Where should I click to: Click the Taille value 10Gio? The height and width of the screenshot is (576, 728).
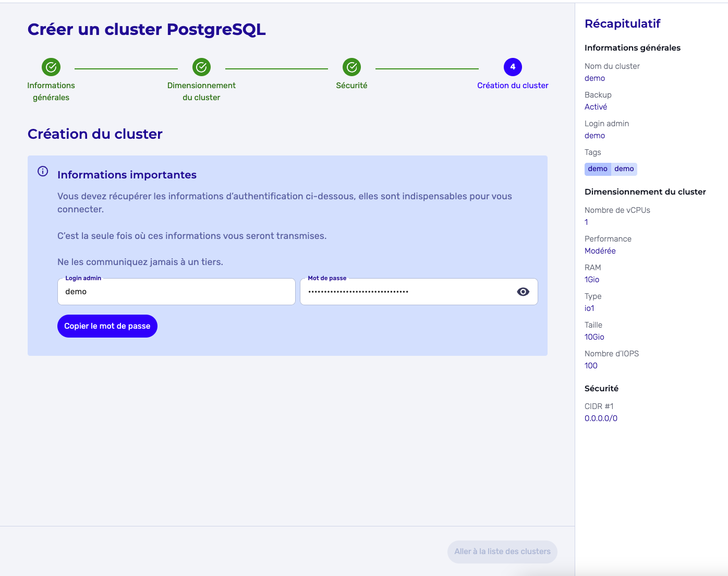594,337
